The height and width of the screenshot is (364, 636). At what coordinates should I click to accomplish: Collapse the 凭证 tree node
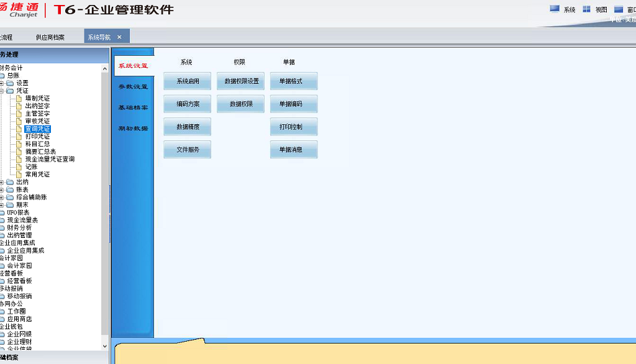pos(2,91)
